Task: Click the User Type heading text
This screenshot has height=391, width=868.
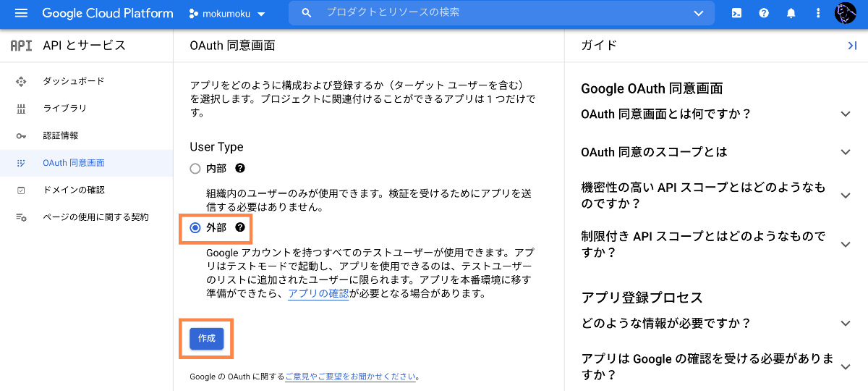Action: click(x=216, y=147)
